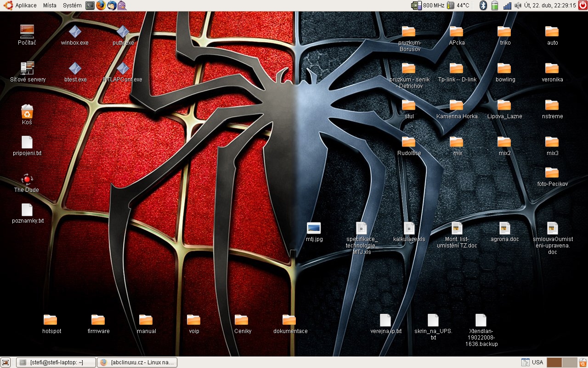Screen dimensions: 588x368
Task: Open the Aplikace menu
Action: coord(20,6)
